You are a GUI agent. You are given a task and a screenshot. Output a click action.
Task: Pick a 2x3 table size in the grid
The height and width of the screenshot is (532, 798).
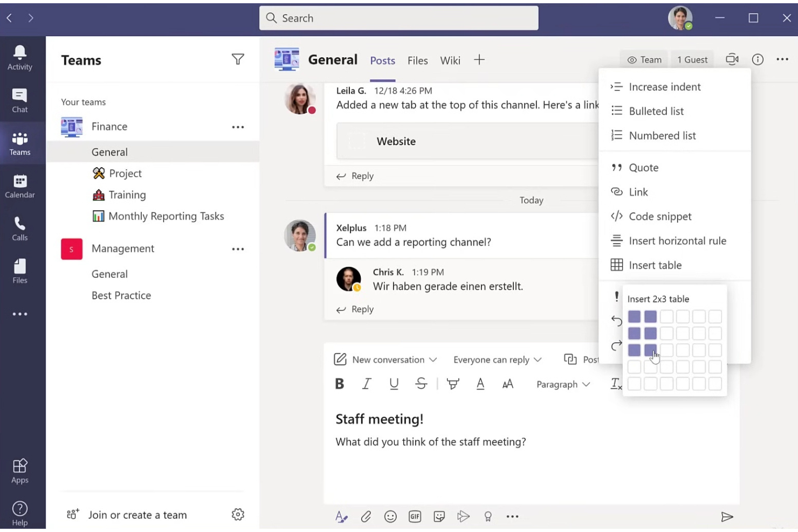tap(650, 350)
